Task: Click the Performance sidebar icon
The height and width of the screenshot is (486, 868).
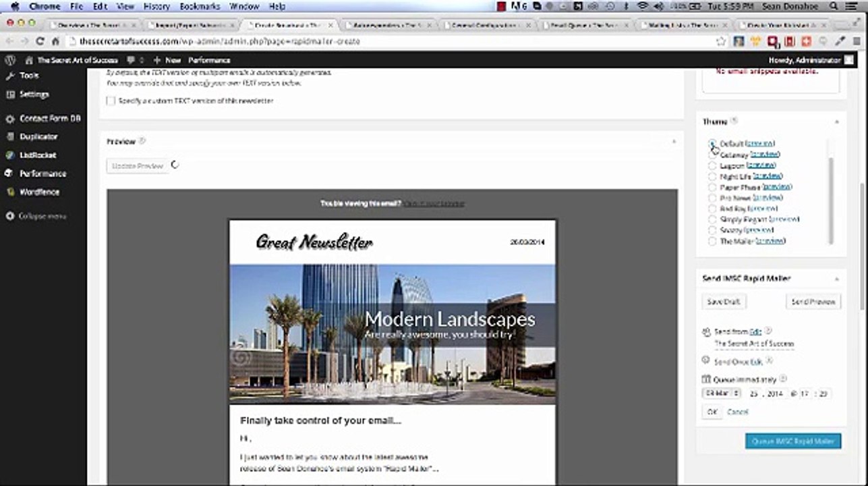Action: point(10,173)
